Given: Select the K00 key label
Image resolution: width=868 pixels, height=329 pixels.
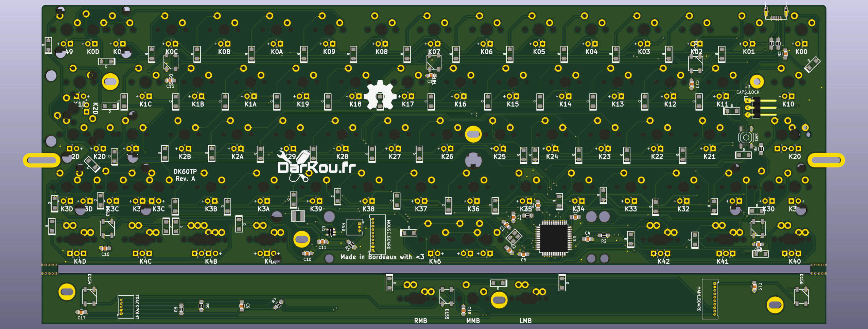Looking at the screenshot, I should click(x=801, y=52).
